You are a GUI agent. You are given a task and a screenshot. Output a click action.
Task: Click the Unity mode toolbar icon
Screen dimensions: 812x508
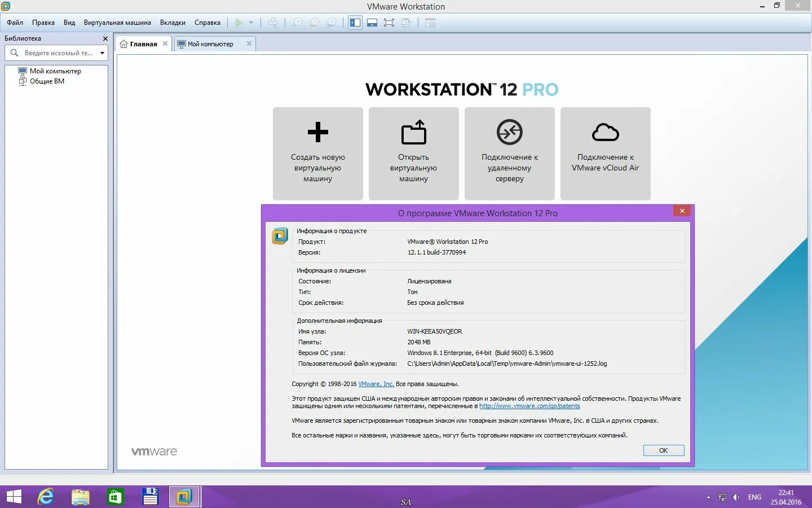pos(406,23)
